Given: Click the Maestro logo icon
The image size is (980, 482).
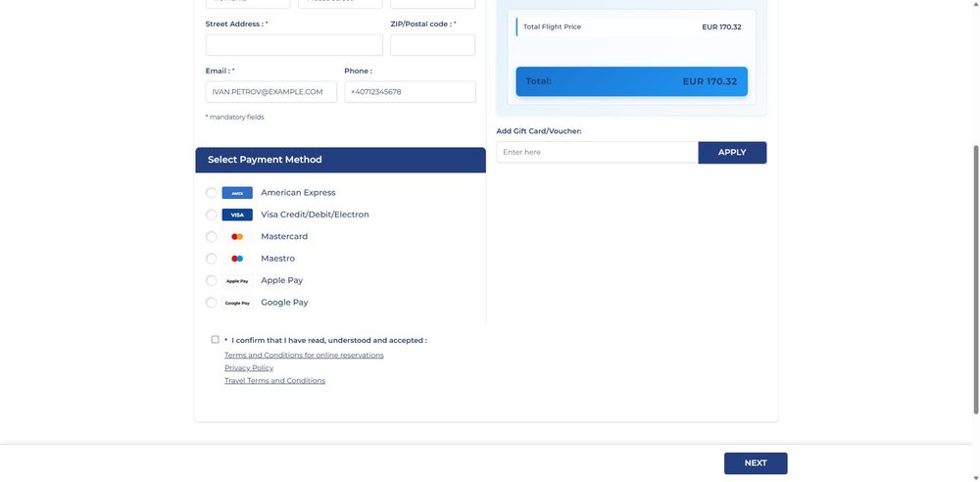Looking at the screenshot, I should click(237, 259).
